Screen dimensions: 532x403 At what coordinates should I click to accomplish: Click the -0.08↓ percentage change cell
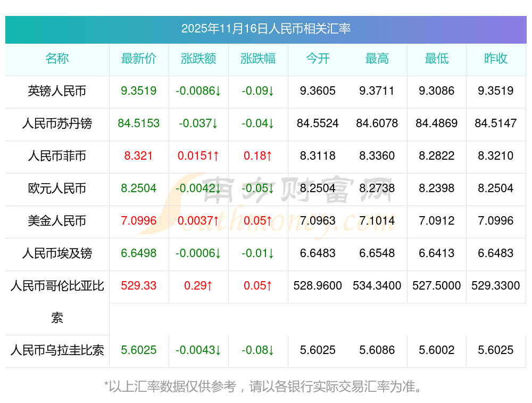click(x=258, y=350)
